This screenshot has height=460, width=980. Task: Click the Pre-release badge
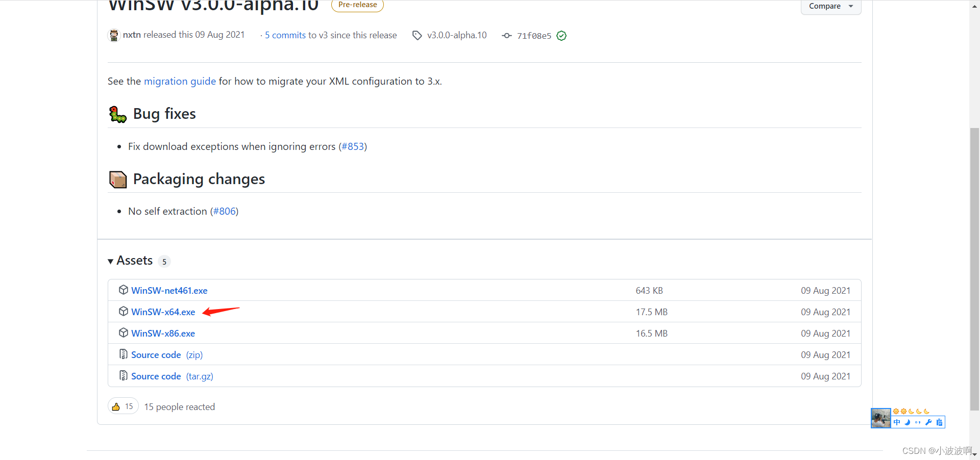(x=357, y=5)
